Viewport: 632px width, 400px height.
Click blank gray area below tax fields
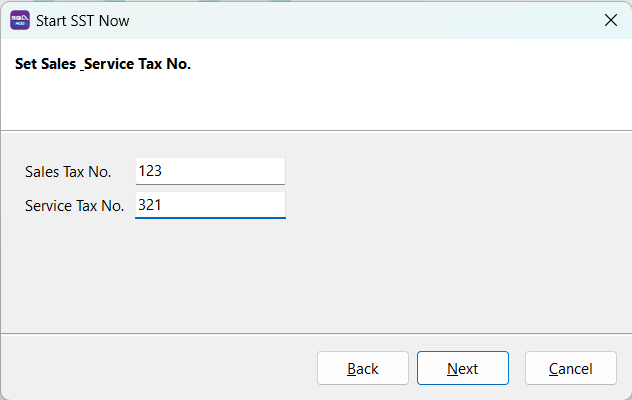[x=316, y=275]
